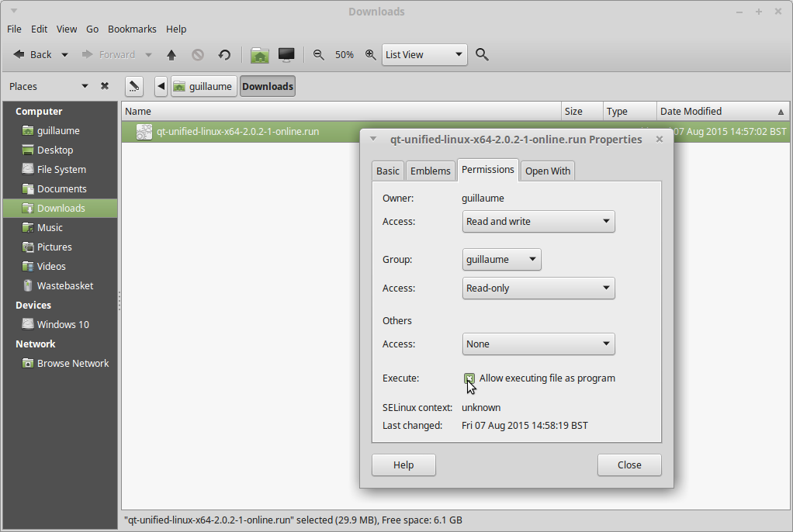Click the status bar selection text

tap(293, 520)
